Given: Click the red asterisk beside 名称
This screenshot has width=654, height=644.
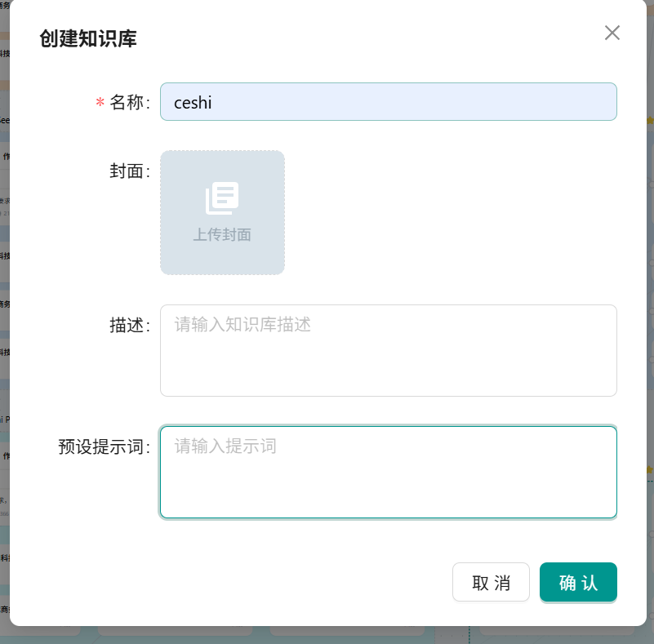Looking at the screenshot, I should coord(98,102).
